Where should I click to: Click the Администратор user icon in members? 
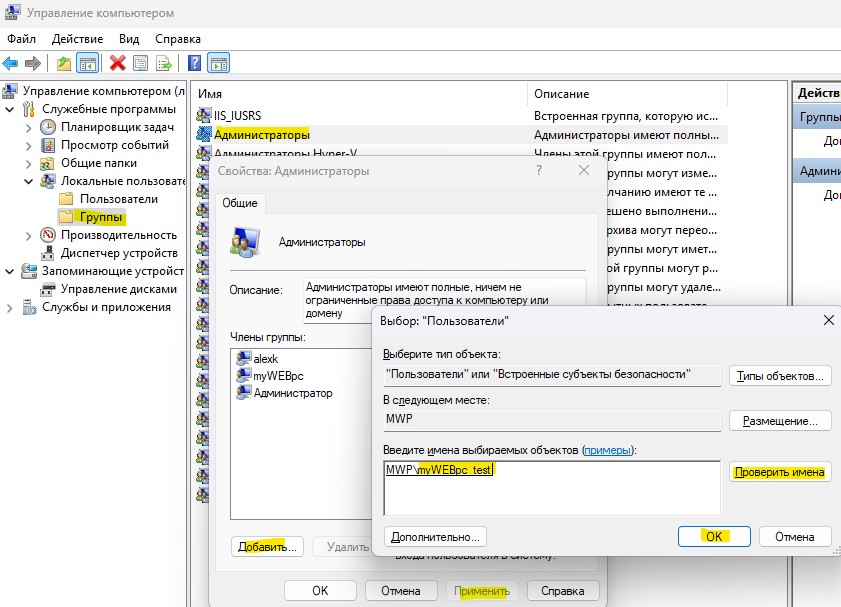coord(244,393)
